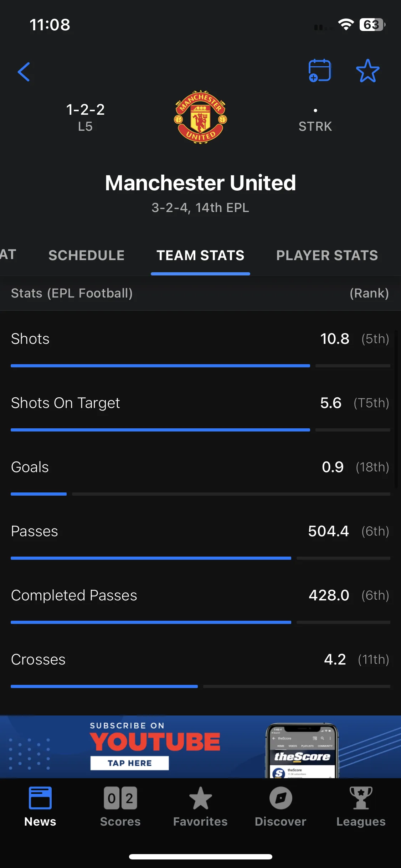
Task: Tap the Shots stat progress bar
Action: click(200, 366)
